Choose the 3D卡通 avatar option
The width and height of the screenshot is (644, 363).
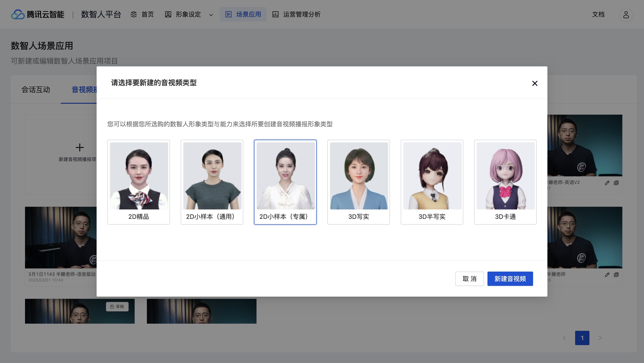click(x=505, y=182)
